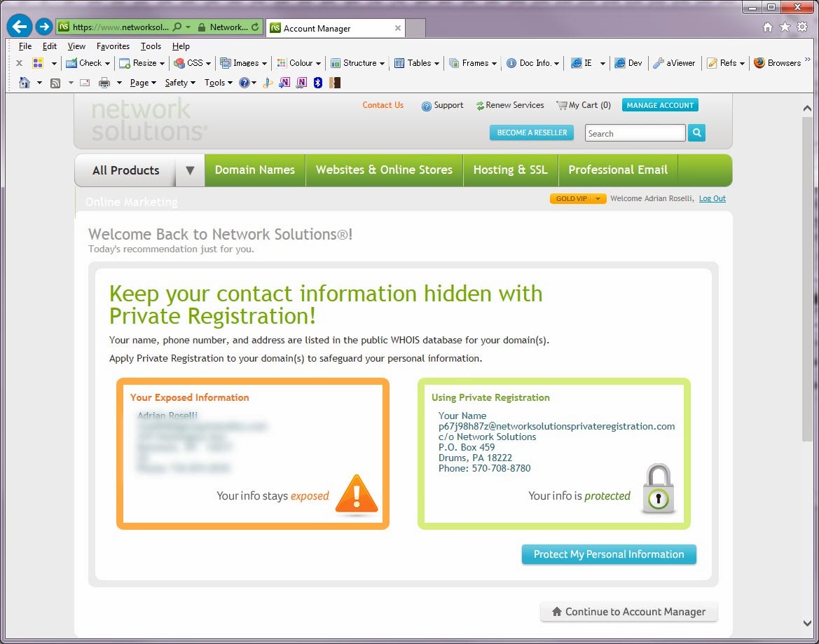
Task: Click the Colour palette toolbar icon
Action: click(x=282, y=63)
